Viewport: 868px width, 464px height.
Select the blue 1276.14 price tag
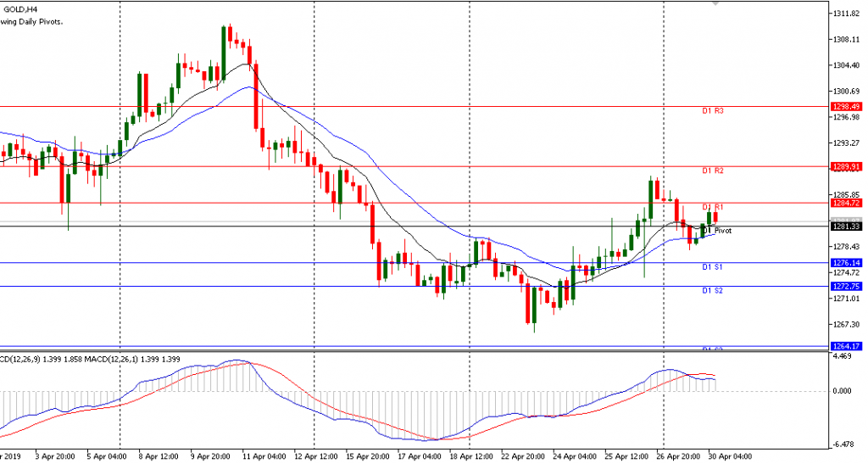pyautogui.click(x=848, y=263)
